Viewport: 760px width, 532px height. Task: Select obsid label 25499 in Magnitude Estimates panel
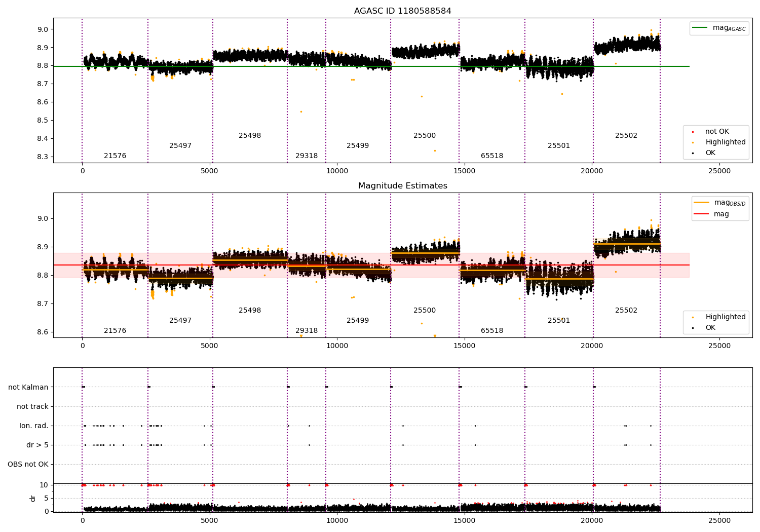click(358, 321)
